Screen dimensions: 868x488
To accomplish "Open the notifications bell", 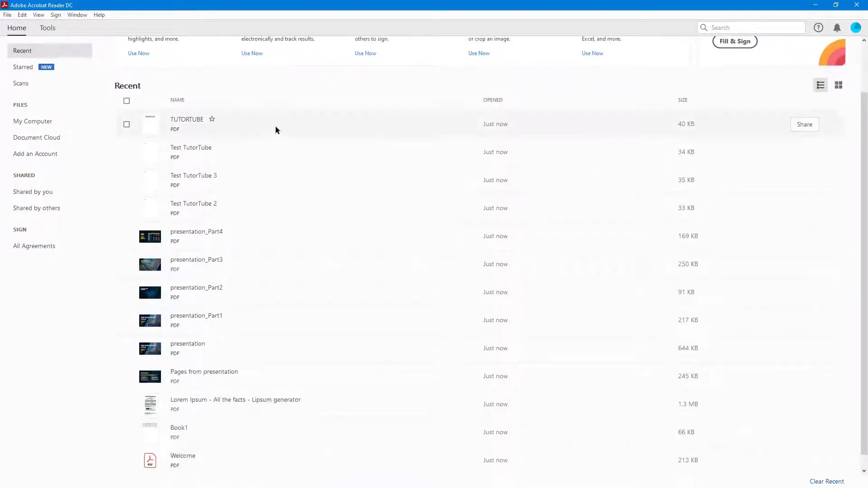I will [x=837, y=28].
